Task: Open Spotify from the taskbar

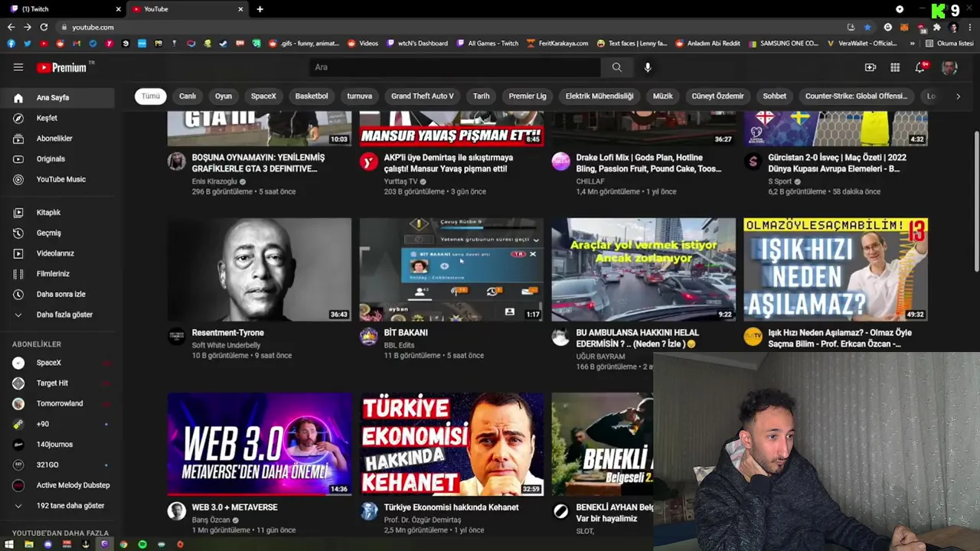Action: point(142,544)
